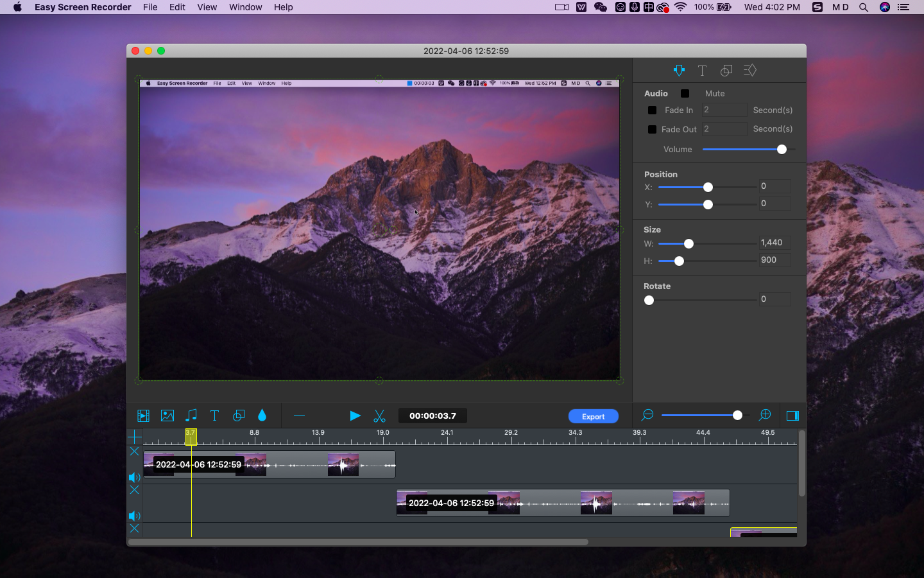Open the shapes tab in properties panel
The width and height of the screenshot is (924, 578).
tap(726, 71)
